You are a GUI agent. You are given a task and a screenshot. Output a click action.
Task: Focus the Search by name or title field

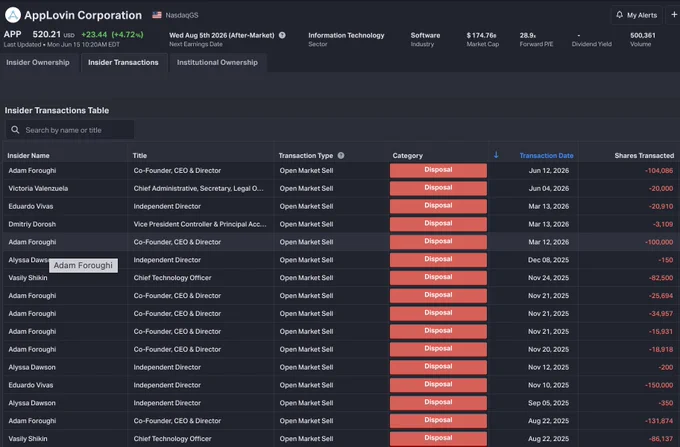(69, 130)
